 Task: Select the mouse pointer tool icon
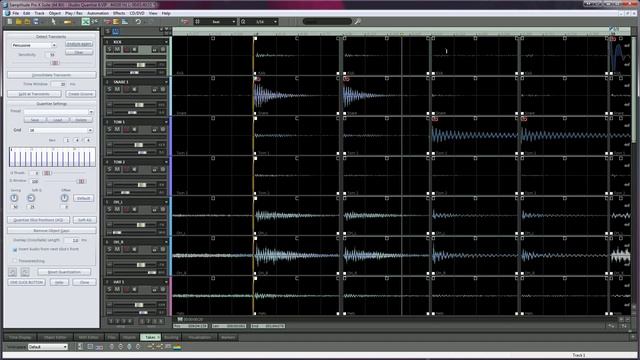click(x=53, y=22)
